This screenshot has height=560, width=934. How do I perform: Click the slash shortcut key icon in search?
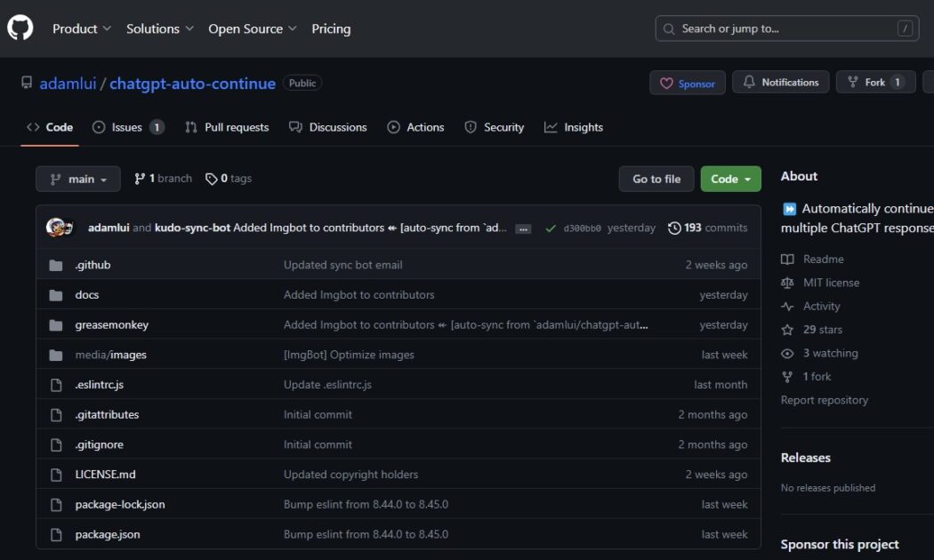905,28
